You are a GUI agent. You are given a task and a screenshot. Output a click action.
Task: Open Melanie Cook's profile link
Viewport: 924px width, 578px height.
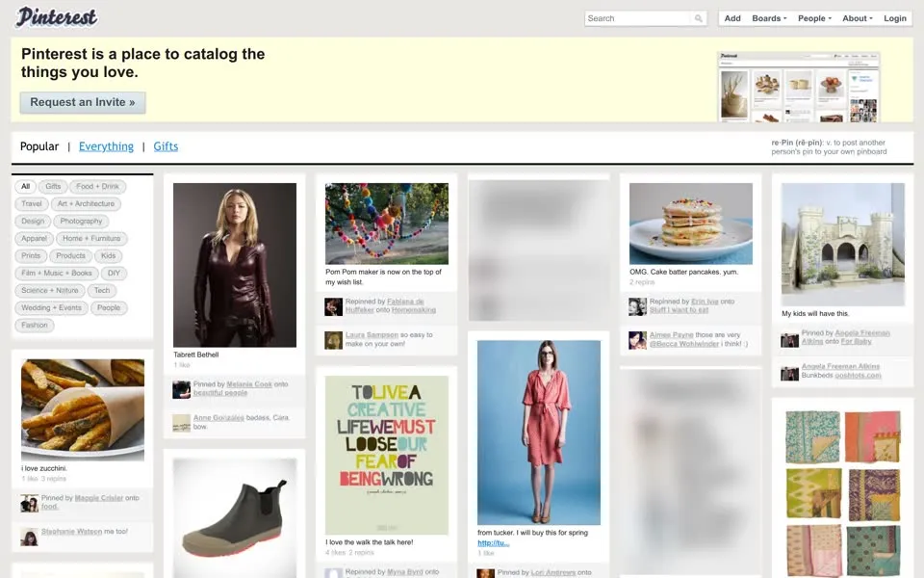249,384
